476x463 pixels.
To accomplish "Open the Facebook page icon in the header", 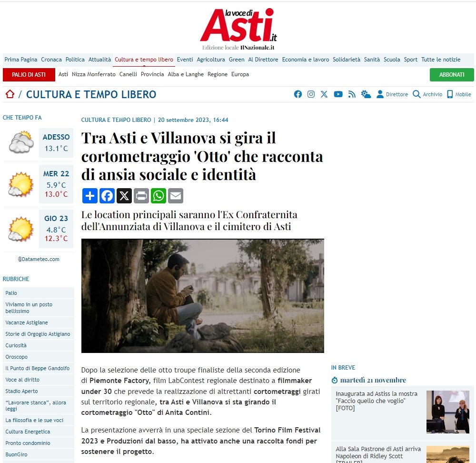I will 298,94.
